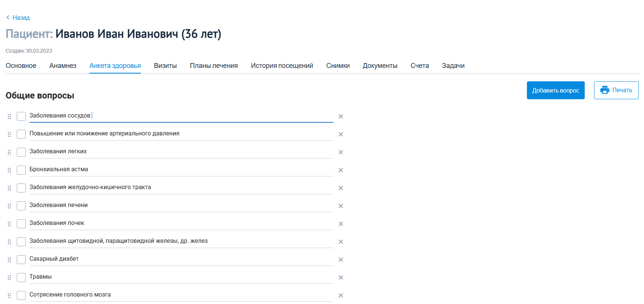The height and width of the screenshot is (304, 644).
Task: Edit the 'Сотрясение головного мозга' field
Action: pyautogui.click(x=181, y=295)
